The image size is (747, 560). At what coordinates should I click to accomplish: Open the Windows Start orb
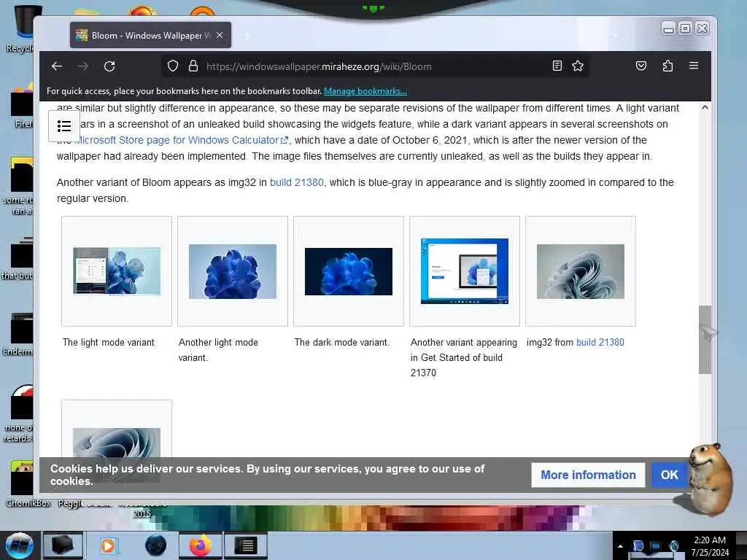[19, 545]
